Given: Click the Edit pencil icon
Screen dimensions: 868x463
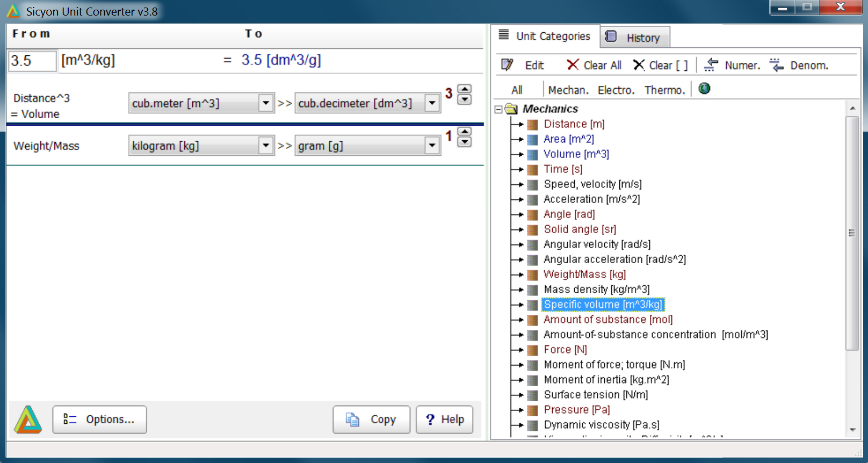Looking at the screenshot, I should pyautogui.click(x=507, y=65).
